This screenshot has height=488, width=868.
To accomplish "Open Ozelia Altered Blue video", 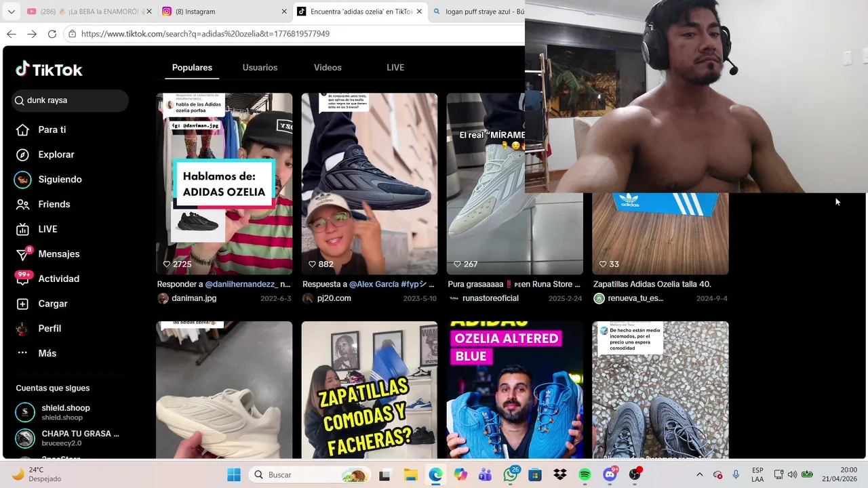I will pos(515,390).
